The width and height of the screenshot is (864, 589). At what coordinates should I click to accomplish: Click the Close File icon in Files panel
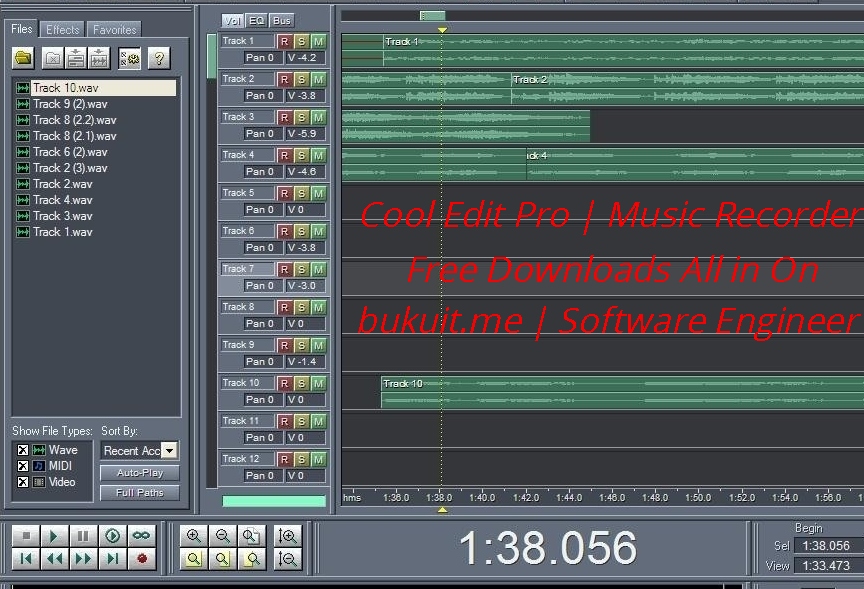53,58
